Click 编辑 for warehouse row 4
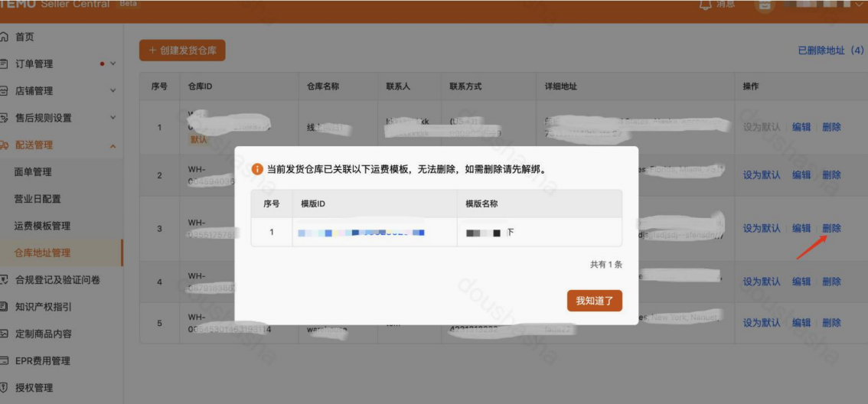This screenshot has height=404, width=868. pos(801,282)
